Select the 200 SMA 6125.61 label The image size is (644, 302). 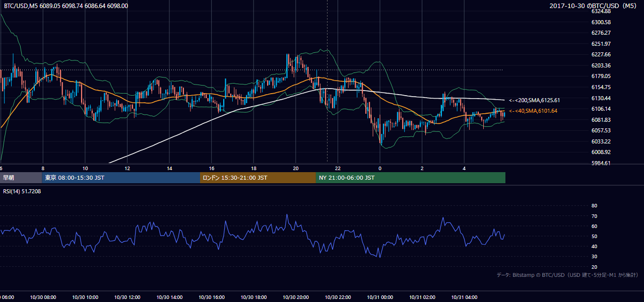click(534, 100)
